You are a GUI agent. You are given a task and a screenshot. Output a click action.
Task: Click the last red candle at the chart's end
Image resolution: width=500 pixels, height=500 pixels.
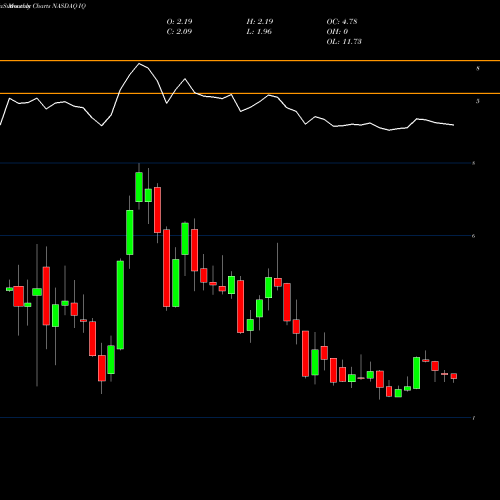tap(454, 376)
